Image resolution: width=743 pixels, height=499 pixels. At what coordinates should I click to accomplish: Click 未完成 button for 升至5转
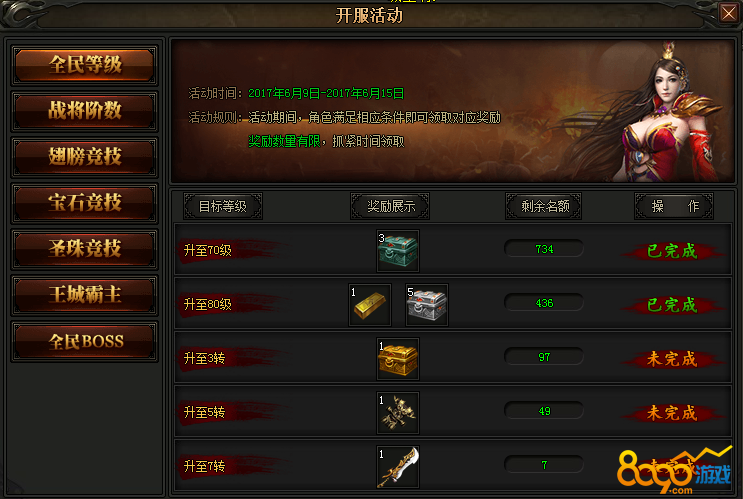pos(672,413)
